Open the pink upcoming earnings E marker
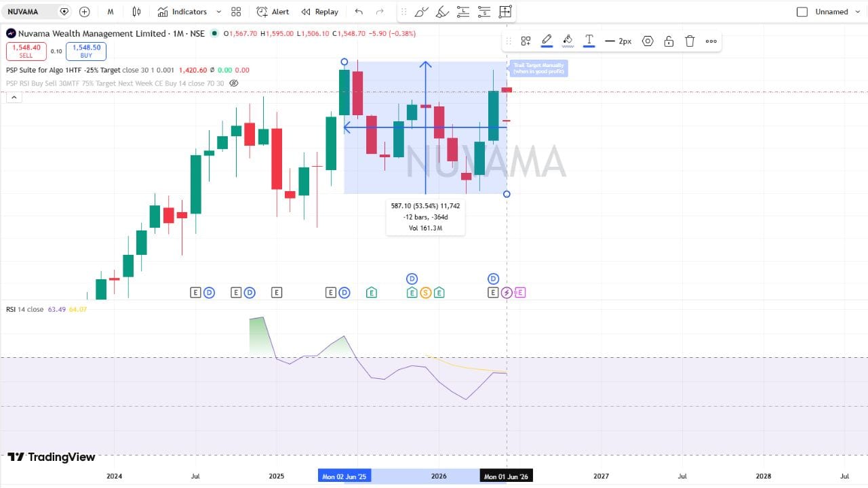Viewport: 868px width, 488px height. (x=520, y=293)
